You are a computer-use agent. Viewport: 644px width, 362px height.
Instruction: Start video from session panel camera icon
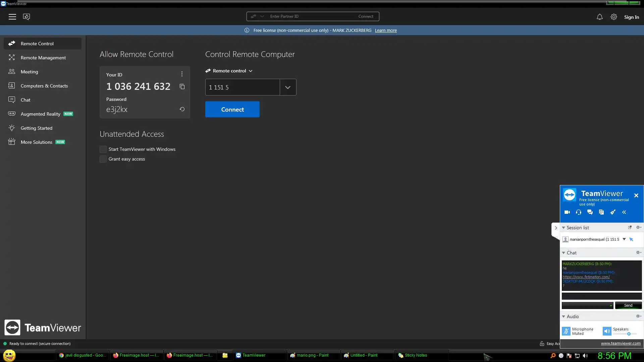pyautogui.click(x=567, y=212)
